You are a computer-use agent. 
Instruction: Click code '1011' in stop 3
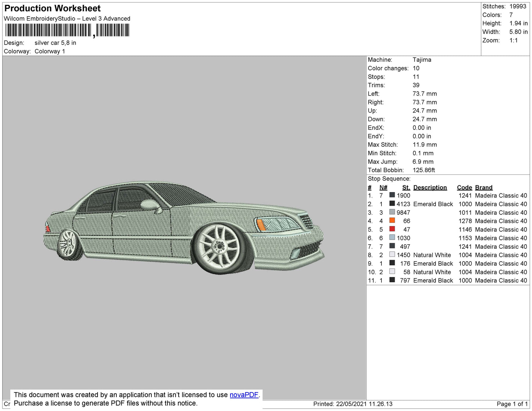pos(465,212)
